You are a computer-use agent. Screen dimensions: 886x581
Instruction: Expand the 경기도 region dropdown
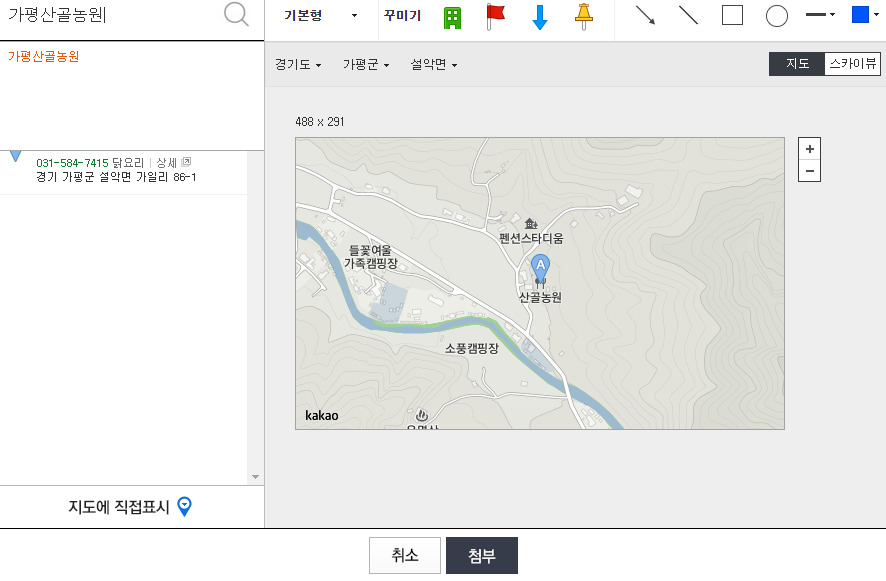[x=298, y=65]
